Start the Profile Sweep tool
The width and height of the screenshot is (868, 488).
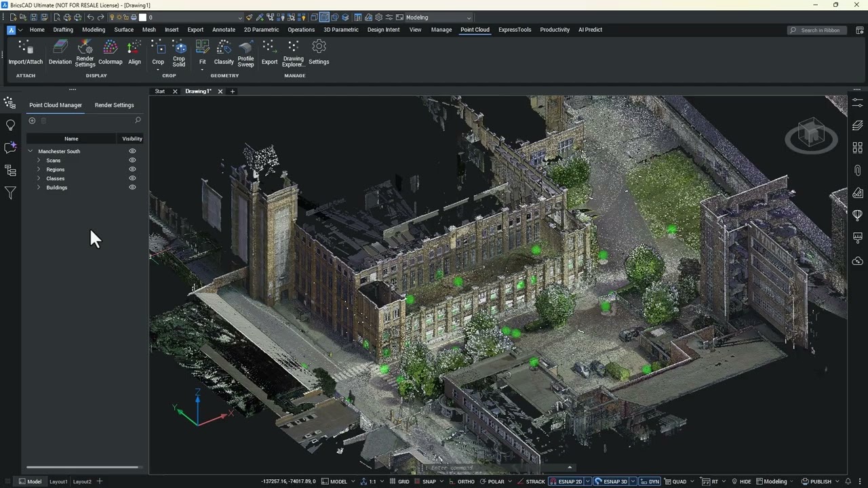(x=245, y=53)
